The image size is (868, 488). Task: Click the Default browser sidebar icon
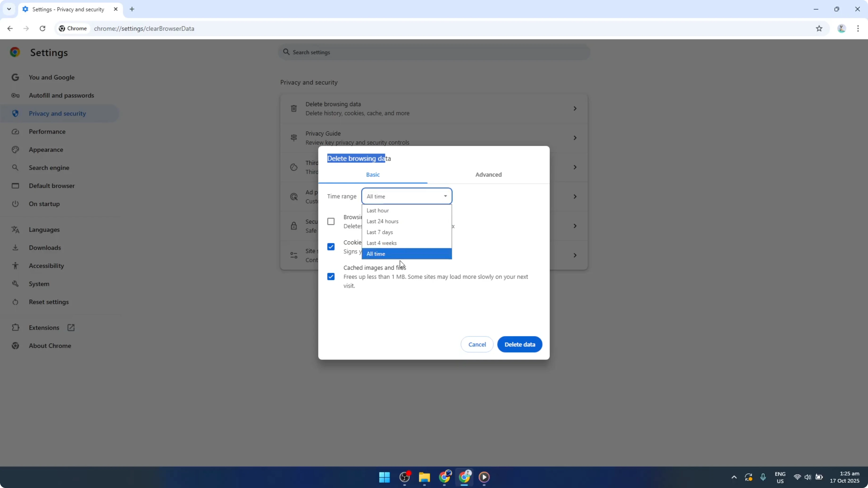click(15, 186)
